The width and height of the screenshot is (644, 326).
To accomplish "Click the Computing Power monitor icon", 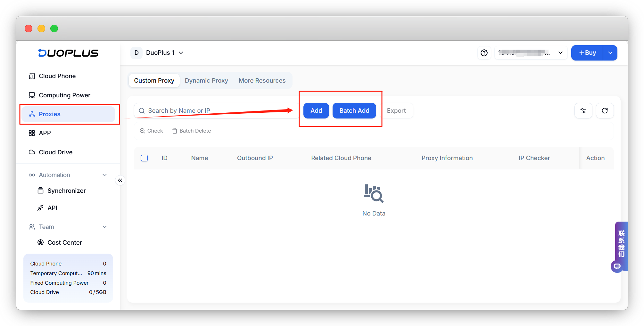I will click(x=32, y=95).
